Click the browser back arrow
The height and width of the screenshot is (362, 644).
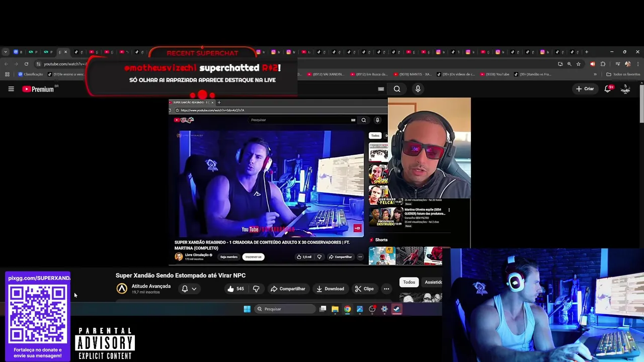pyautogui.click(x=6, y=64)
